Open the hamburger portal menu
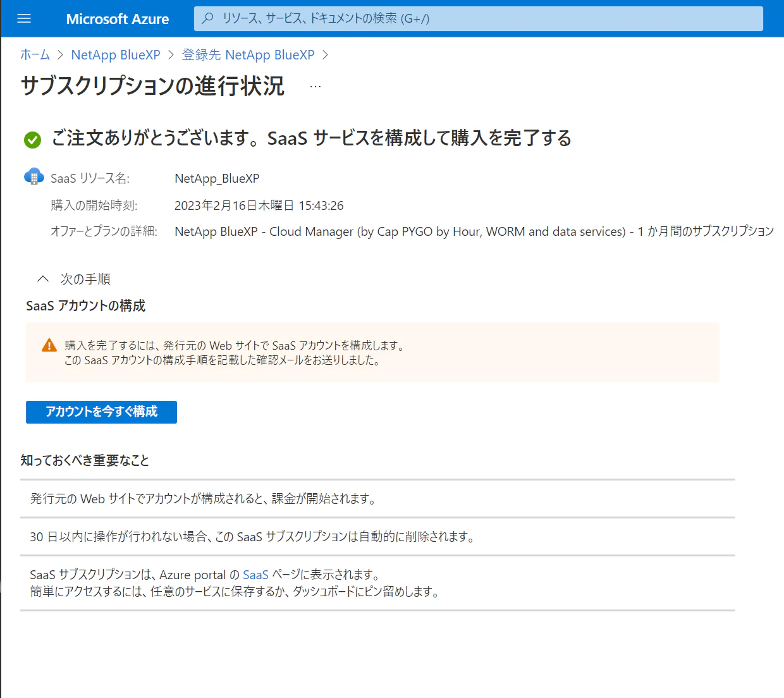784x698 pixels. tap(24, 18)
